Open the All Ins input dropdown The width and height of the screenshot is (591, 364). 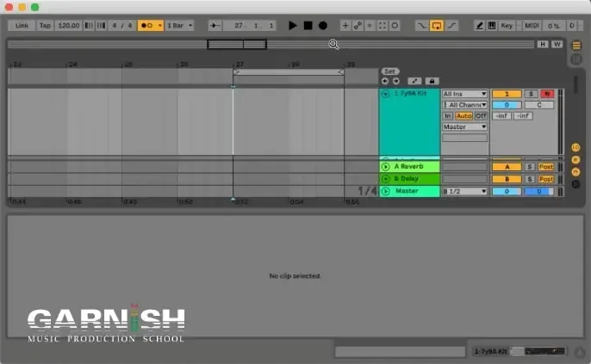[x=464, y=94]
